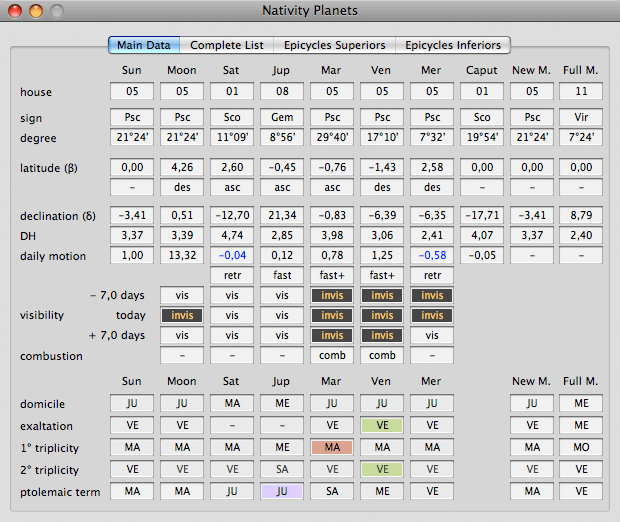Click Jup 2° triplicity cell SA
The image size is (620, 522).
[282, 469]
